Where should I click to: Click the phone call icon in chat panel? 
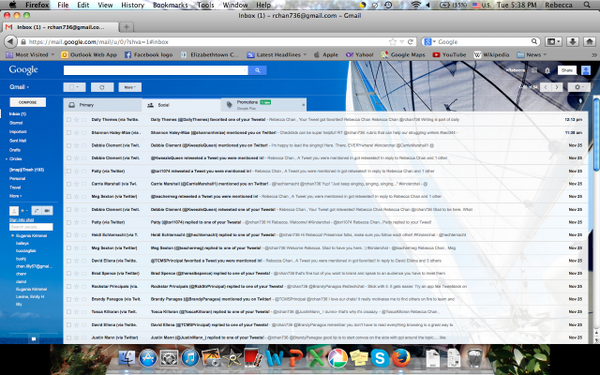(x=37, y=210)
